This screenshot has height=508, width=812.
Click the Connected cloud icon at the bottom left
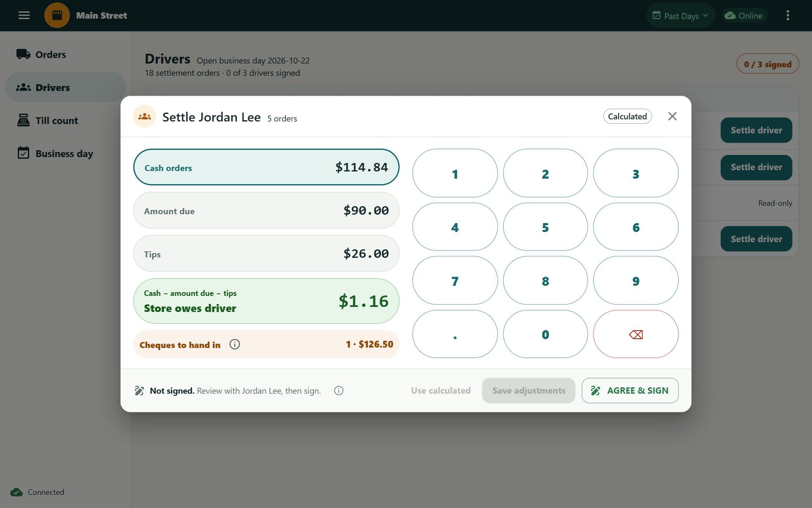[16, 492]
